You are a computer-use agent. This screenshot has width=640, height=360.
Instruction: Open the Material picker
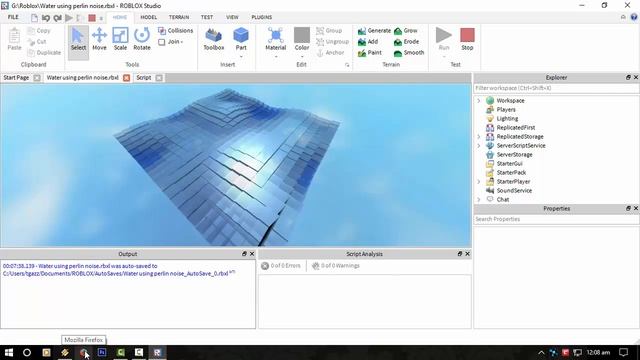click(x=276, y=39)
